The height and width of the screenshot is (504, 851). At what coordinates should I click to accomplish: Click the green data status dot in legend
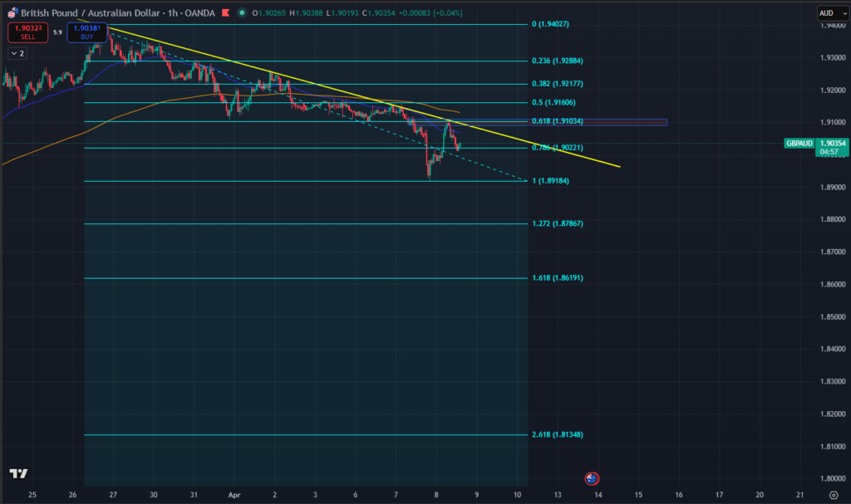click(x=241, y=13)
